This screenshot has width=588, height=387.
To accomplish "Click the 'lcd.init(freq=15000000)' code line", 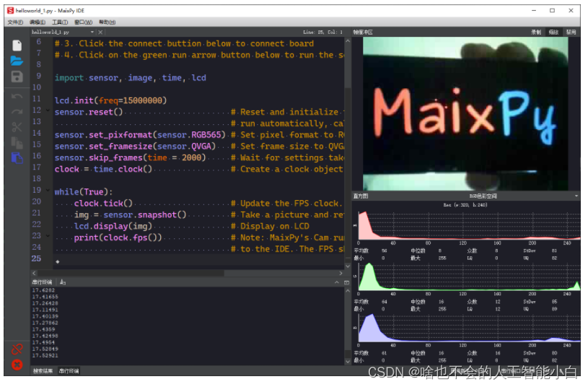I will [x=110, y=100].
